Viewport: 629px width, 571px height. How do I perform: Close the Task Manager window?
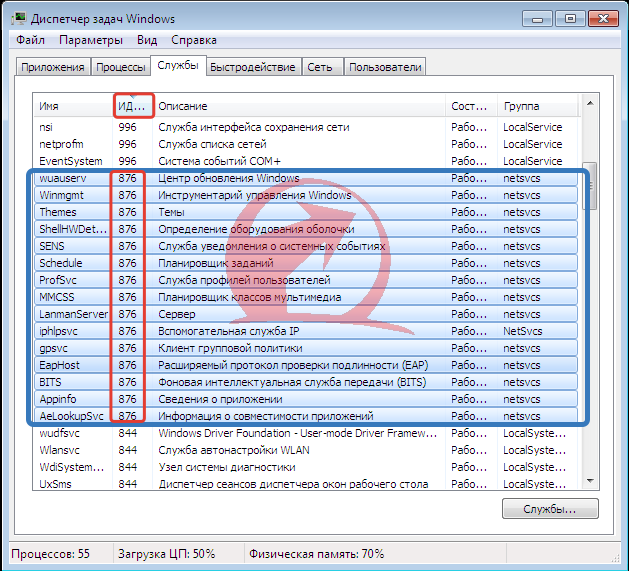[x=603, y=19]
